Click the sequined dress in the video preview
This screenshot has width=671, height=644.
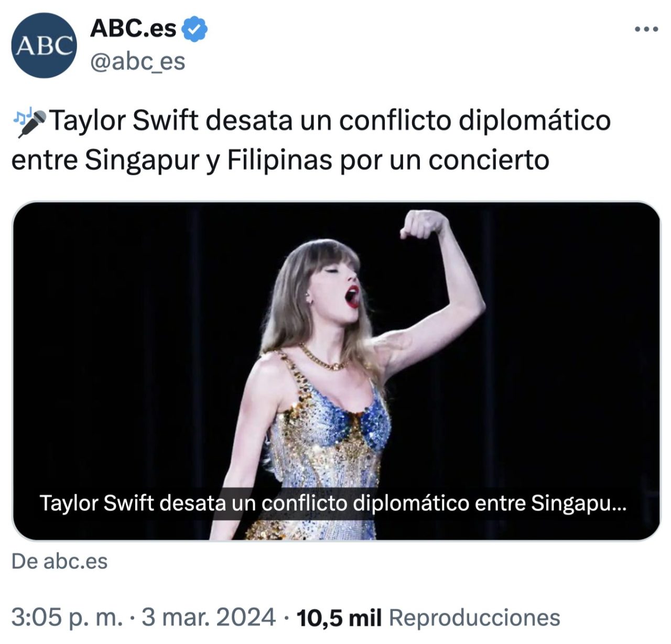click(x=328, y=445)
